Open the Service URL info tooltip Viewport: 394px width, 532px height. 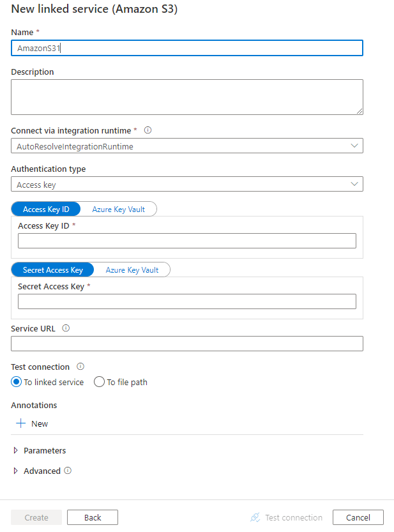point(66,328)
